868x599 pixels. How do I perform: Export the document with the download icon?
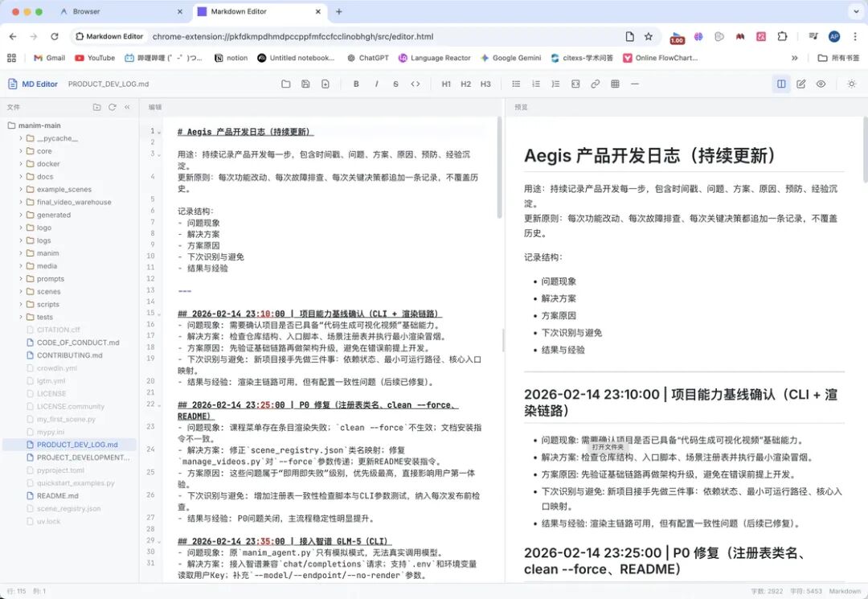[x=325, y=84]
